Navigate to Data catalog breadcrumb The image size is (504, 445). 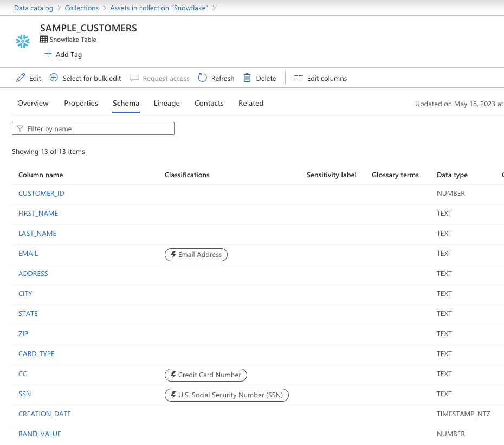(x=34, y=8)
